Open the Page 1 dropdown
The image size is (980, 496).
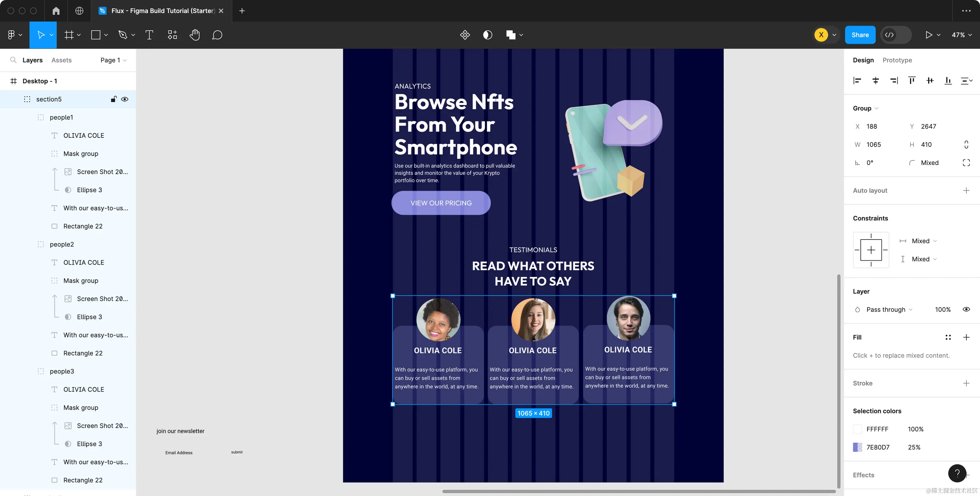(113, 60)
